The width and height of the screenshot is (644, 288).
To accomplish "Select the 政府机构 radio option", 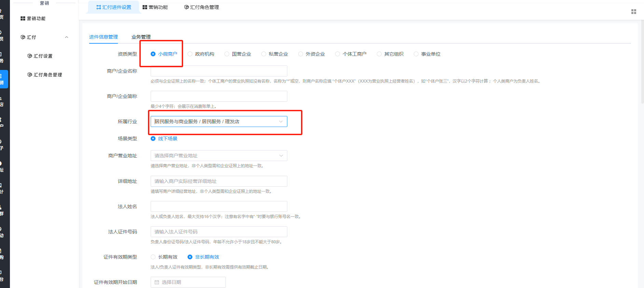I will 190,54.
